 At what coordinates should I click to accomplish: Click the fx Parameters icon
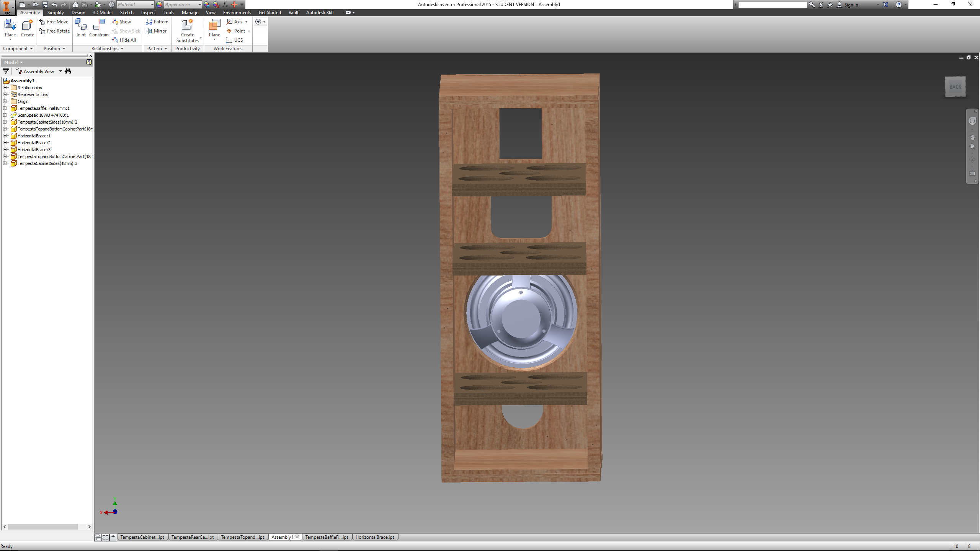click(225, 5)
